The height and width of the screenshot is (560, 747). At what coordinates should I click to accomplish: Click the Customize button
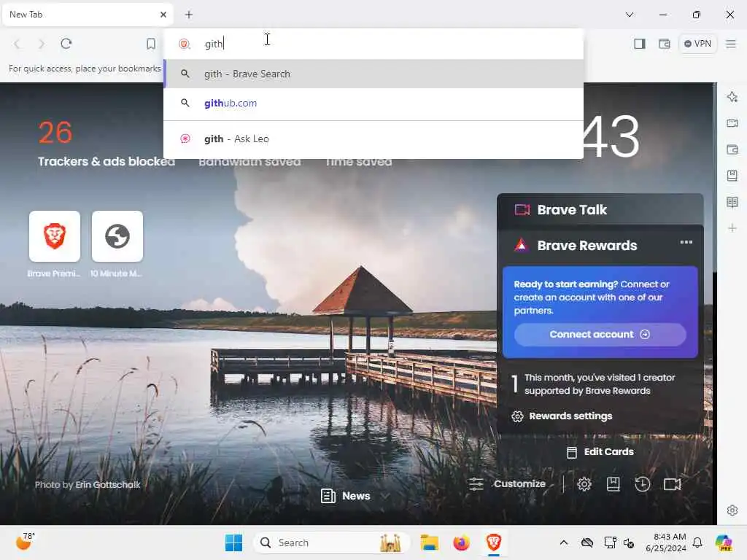[508, 484]
